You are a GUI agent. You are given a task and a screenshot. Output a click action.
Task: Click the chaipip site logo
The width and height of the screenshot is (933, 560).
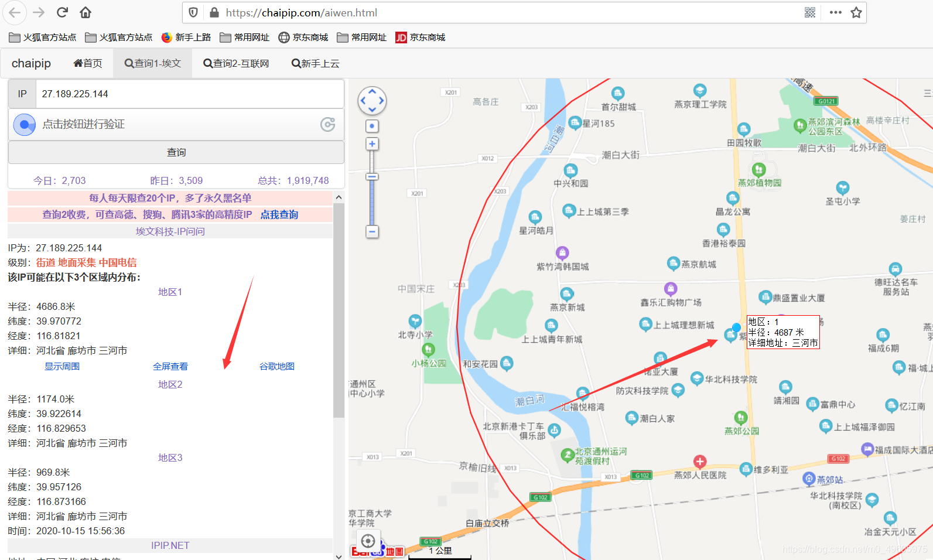point(31,63)
